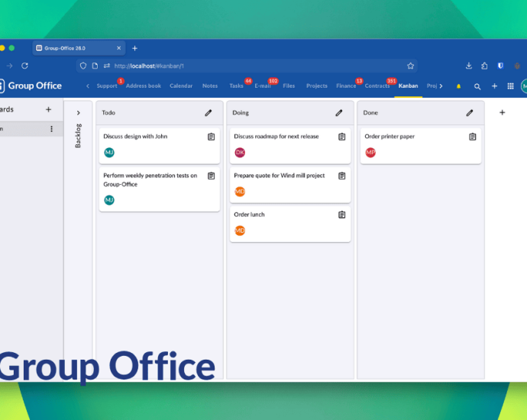
Task: Open task icon on Discuss roadmap for next release
Action: pos(342,137)
